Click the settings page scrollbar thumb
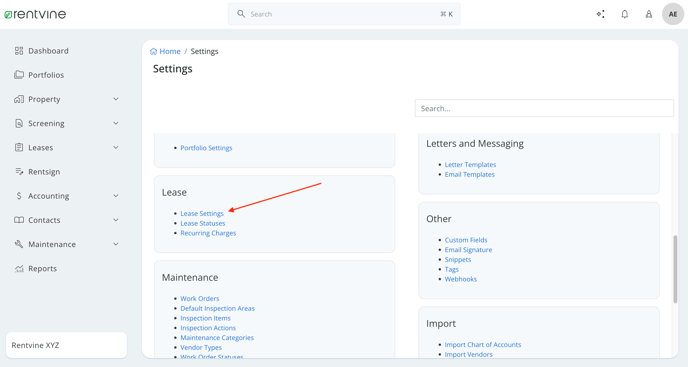688x367 pixels. [x=675, y=269]
